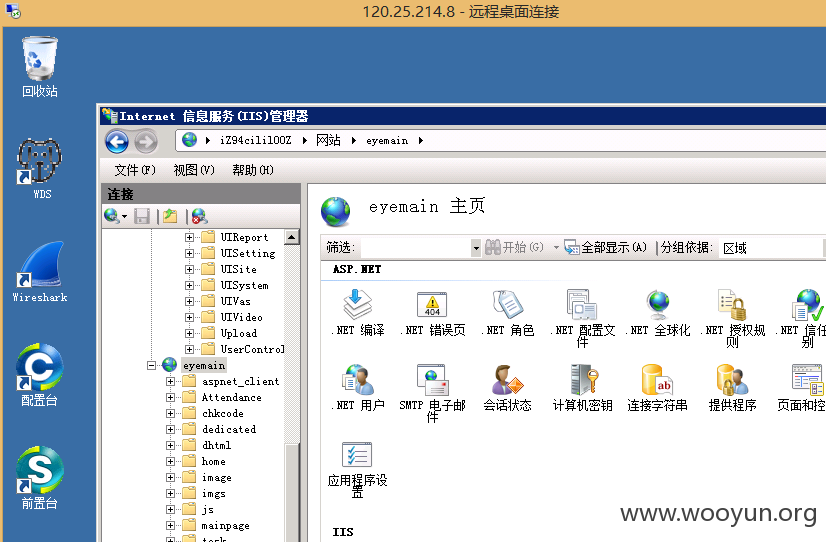Open the 计算机密钥 feature
The height and width of the screenshot is (542, 826).
[582, 388]
